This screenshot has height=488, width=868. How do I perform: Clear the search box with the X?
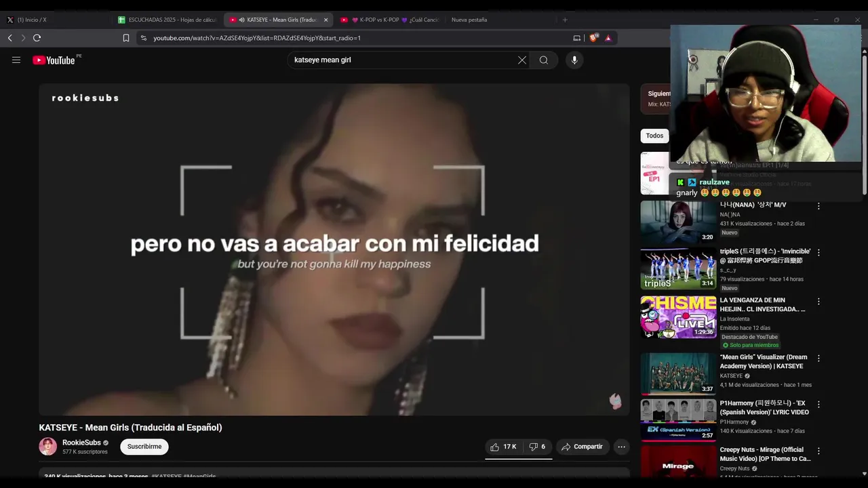[x=522, y=60]
